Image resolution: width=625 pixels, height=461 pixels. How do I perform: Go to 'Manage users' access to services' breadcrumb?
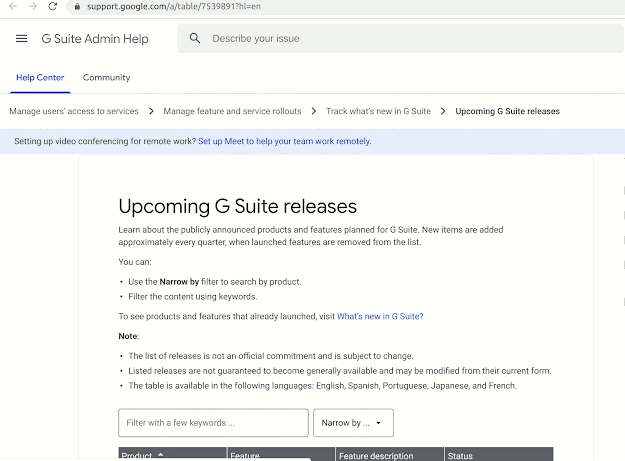point(74,111)
